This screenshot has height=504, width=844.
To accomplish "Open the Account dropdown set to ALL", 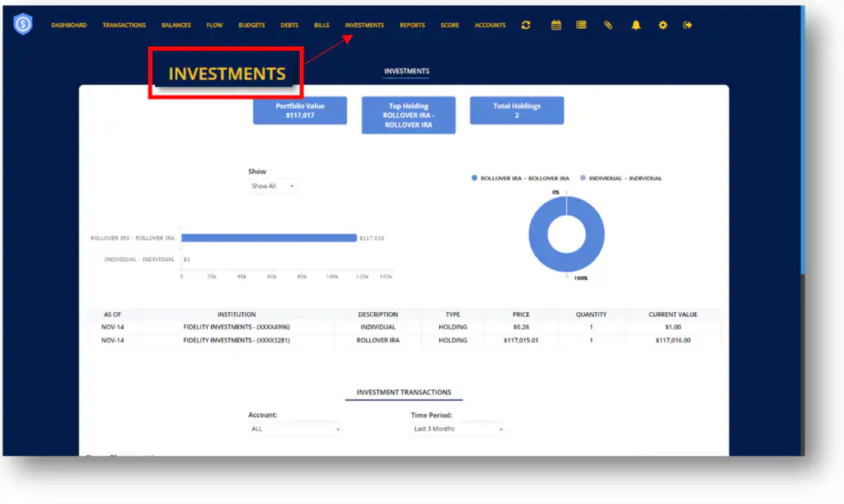I will (294, 429).
